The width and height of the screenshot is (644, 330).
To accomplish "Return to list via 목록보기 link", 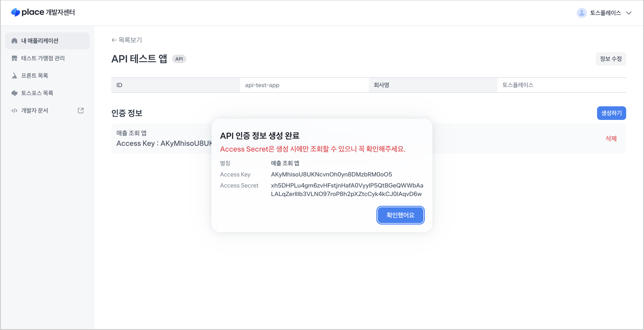I will 130,40.
